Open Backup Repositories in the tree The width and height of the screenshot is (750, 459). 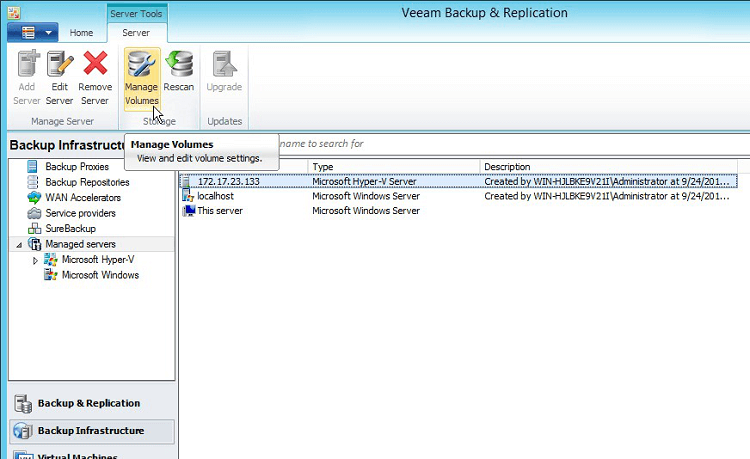tap(87, 182)
